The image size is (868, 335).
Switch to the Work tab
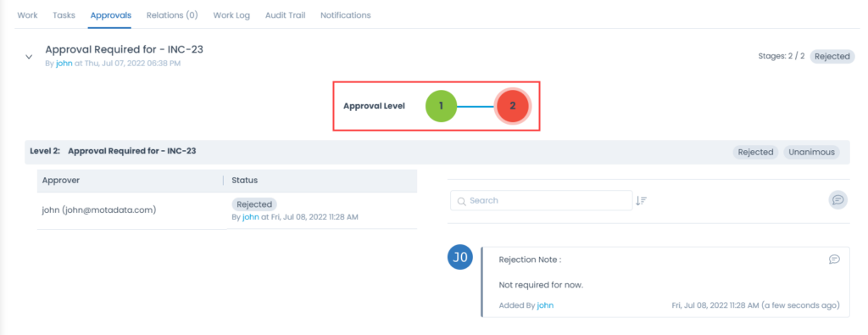28,15
